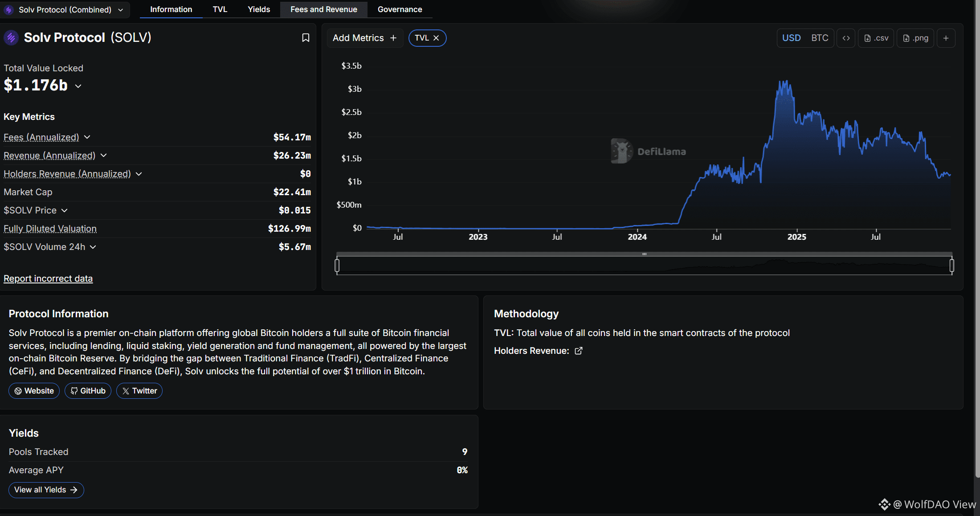The image size is (980, 516).
Task: Export the chart as .png
Action: (x=915, y=38)
